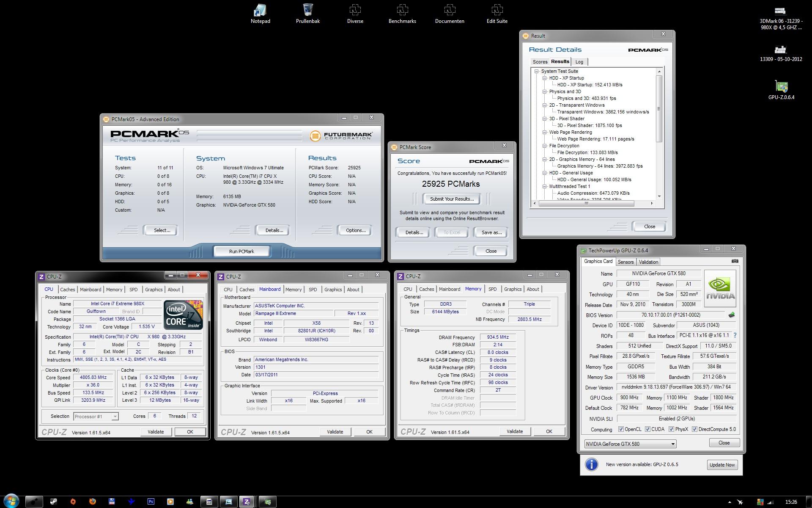812x508 pixels.
Task: Toggle the CUDA checkbox in GPU-Z
Action: pos(647,429)
